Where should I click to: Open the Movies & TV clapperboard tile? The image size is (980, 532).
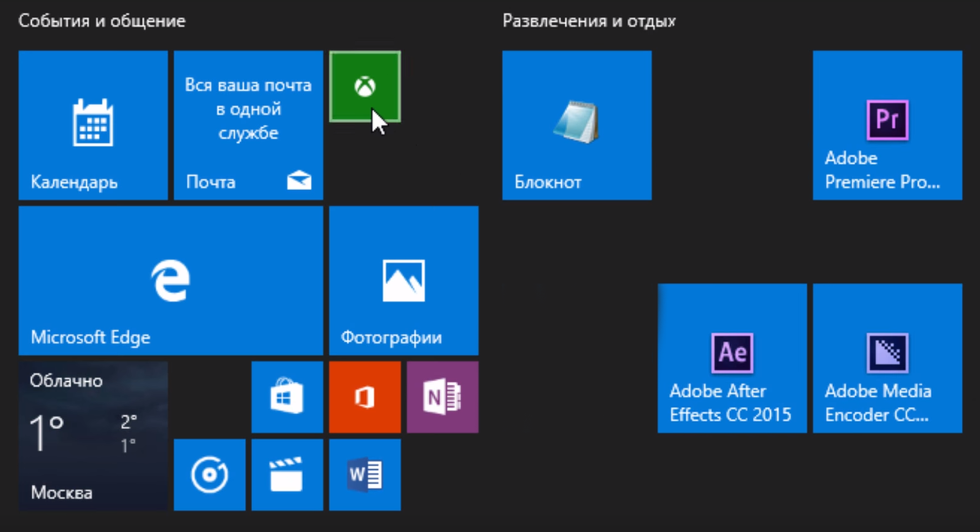pyautogui.click(x=287, y=475)
